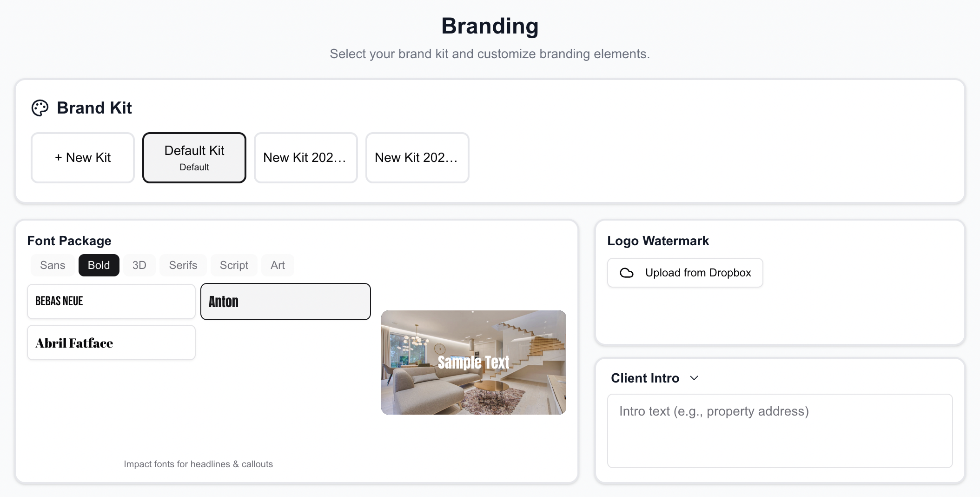Open the Art font category tab

(x=278, y=265)
